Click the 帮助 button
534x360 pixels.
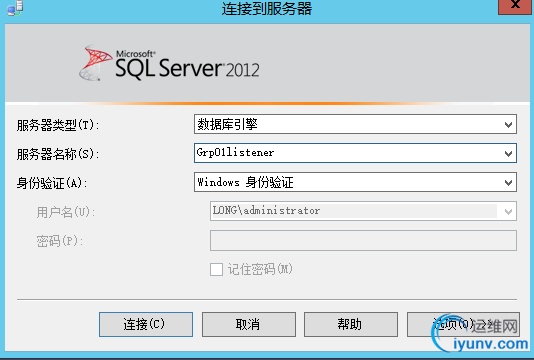pos(351,324)
